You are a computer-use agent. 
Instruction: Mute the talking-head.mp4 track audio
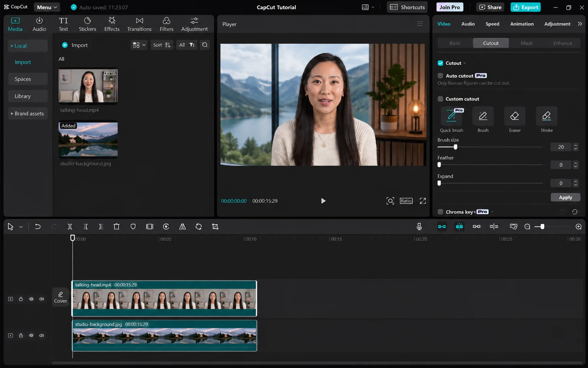tap(42, 299)
